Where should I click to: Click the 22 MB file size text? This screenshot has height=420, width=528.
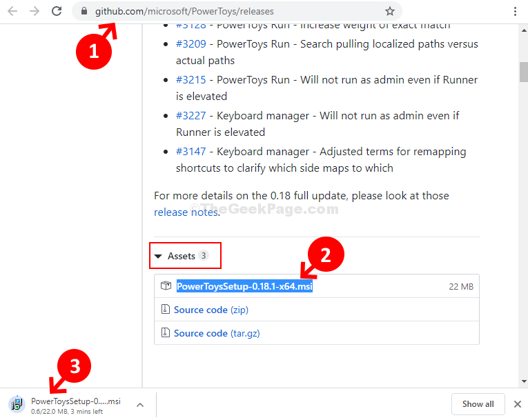pyautogui.click(x=461, y=287)
